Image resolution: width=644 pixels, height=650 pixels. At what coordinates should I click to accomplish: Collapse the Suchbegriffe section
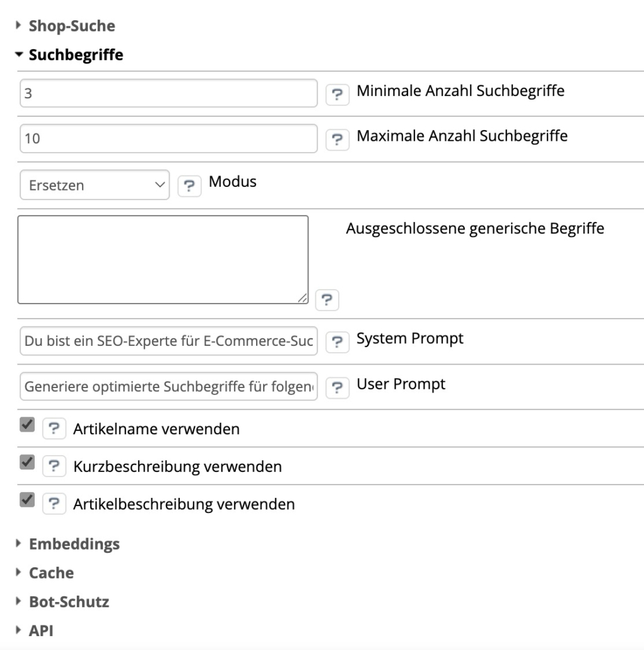click(x=76, y=55)
